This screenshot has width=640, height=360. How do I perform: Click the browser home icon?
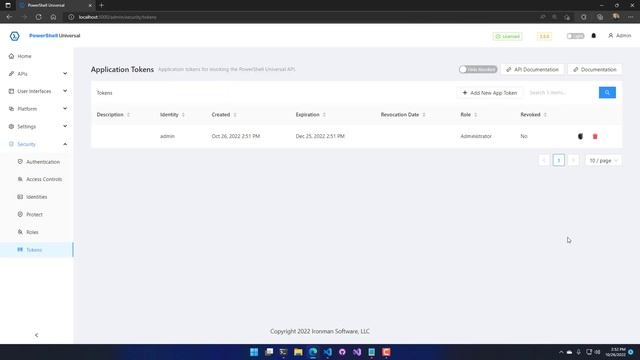tap(53, 17)
